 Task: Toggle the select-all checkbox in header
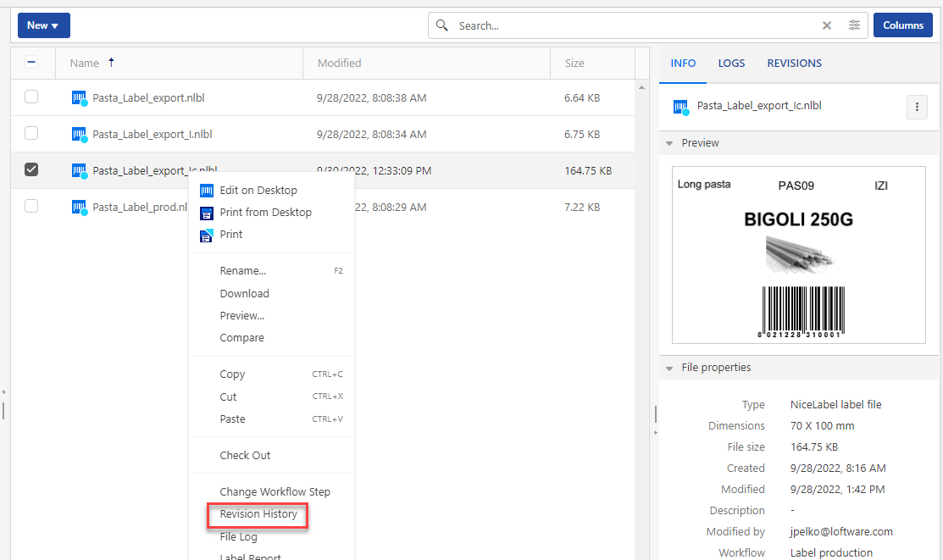pyautogui.click(x=31, y=63)
